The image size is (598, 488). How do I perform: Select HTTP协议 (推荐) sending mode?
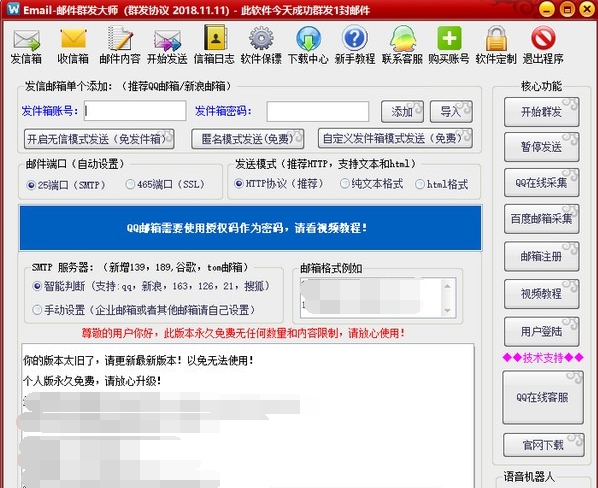279,184
